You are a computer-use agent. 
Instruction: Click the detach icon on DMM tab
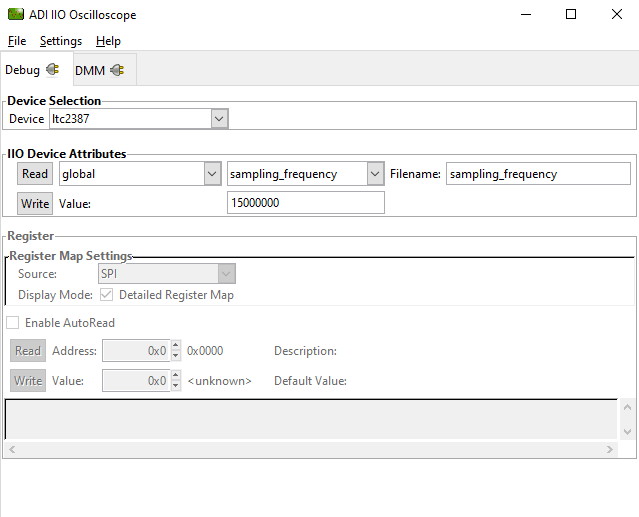pos(117,70)
